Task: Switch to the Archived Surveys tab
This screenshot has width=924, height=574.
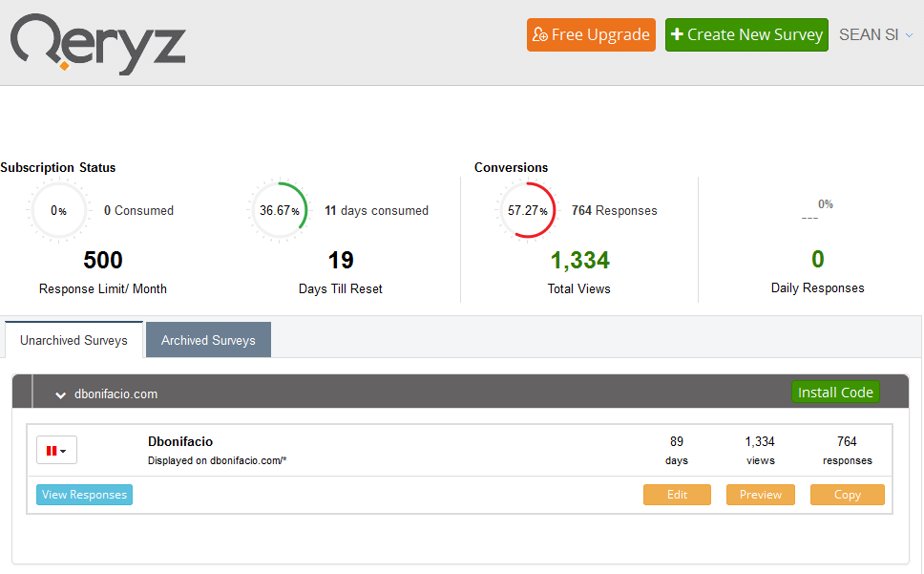Action: [x=208, y=339]
